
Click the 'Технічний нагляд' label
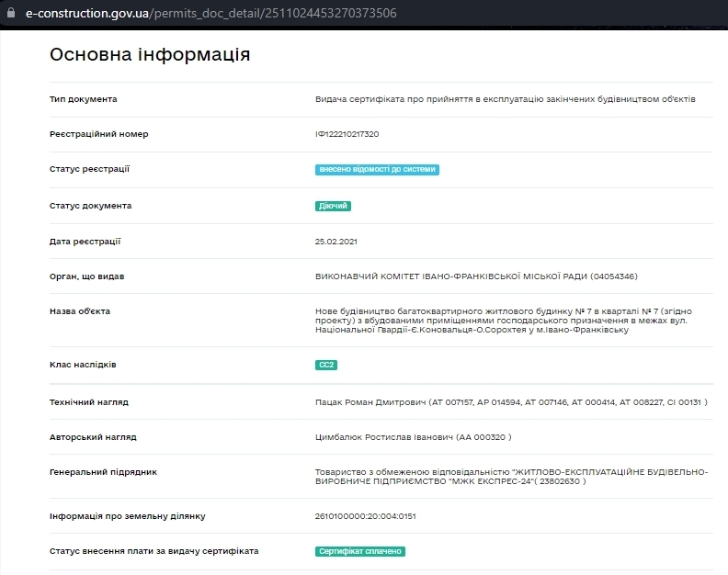point(88,402)
